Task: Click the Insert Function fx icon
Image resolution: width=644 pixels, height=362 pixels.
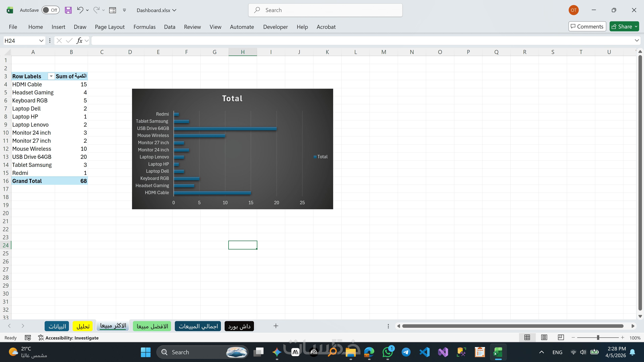Action: click(80, 41)
